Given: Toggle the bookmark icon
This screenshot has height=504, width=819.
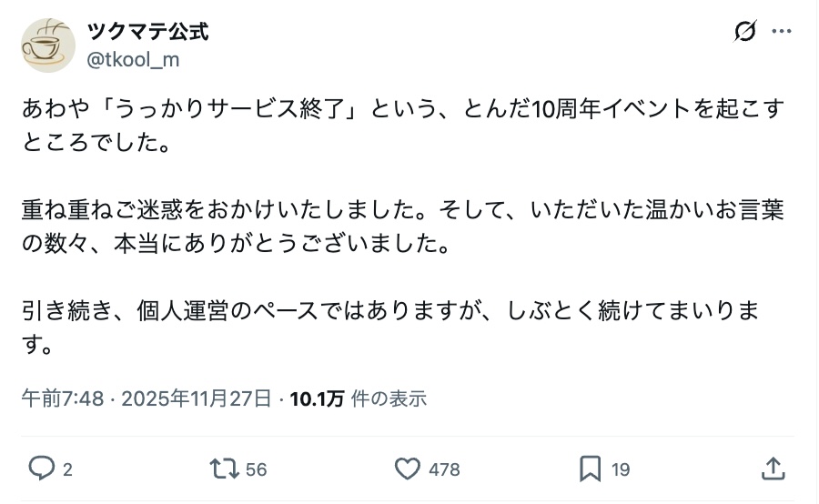Looking at the screenshot, I should tap(590, 469).
